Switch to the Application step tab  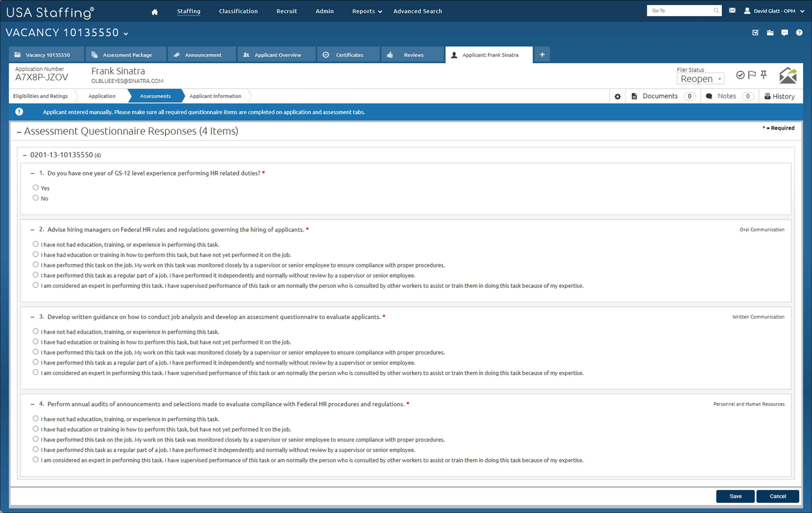click(x=102, y=96)
